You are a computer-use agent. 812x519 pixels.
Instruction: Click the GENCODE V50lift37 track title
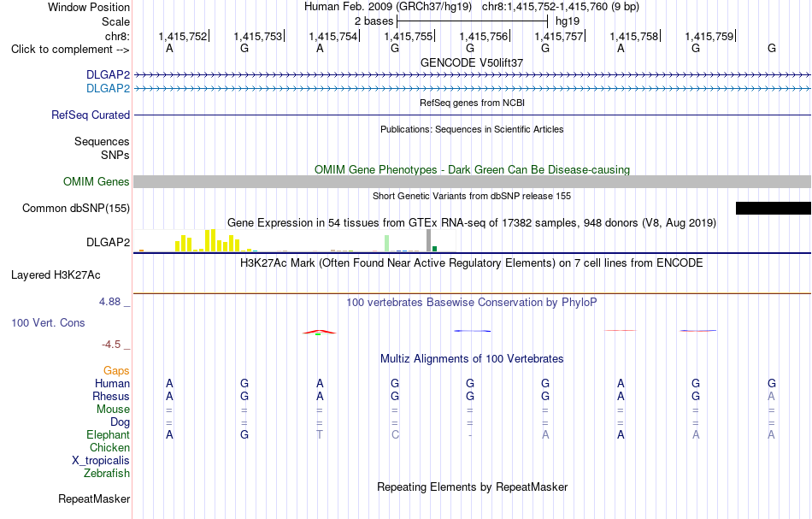[x=472, y=62]
